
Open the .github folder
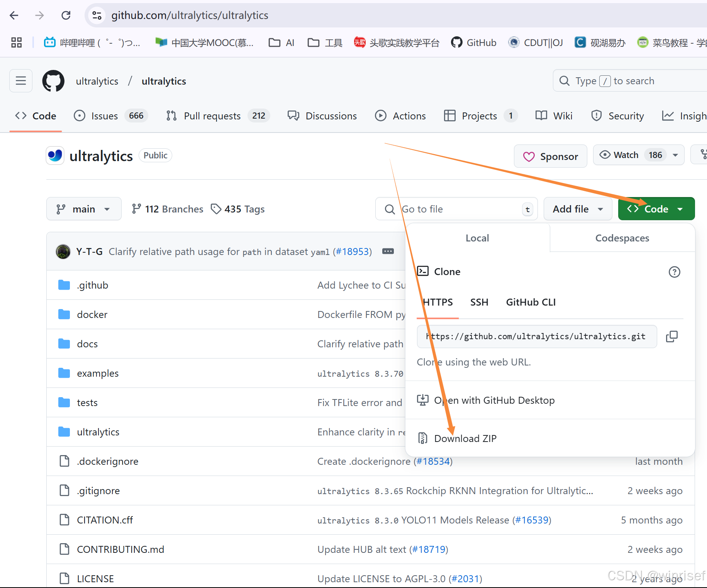coord(93,285)
